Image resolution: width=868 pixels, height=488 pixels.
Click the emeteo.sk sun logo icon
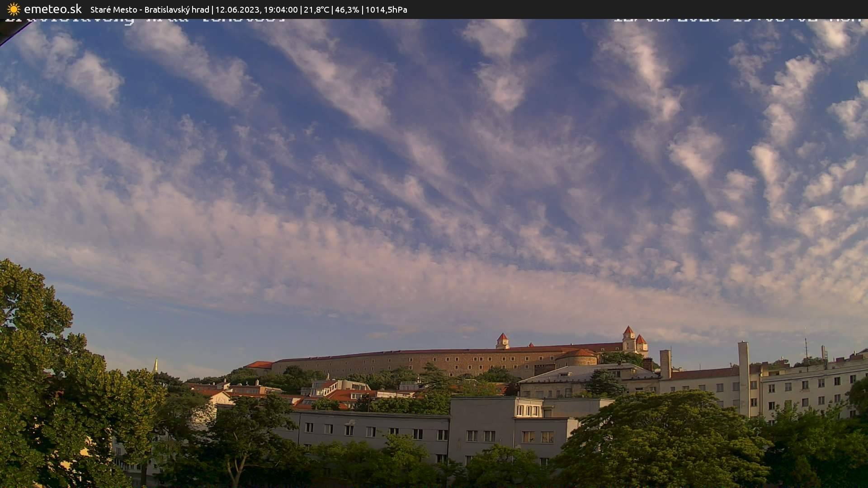(x=14, y=9)
